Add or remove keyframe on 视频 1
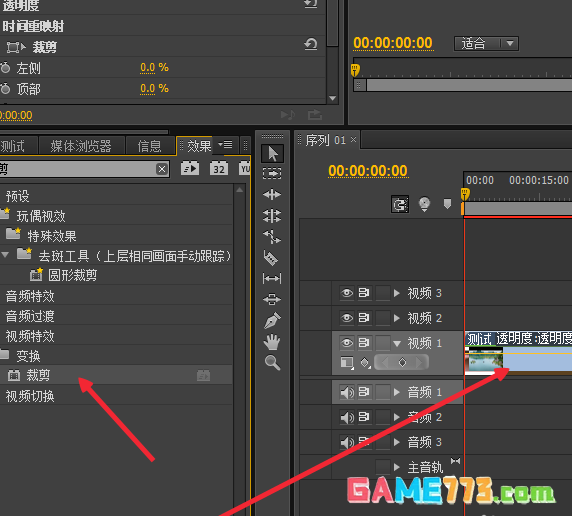The image size is (572, 516). click(402, 362)
